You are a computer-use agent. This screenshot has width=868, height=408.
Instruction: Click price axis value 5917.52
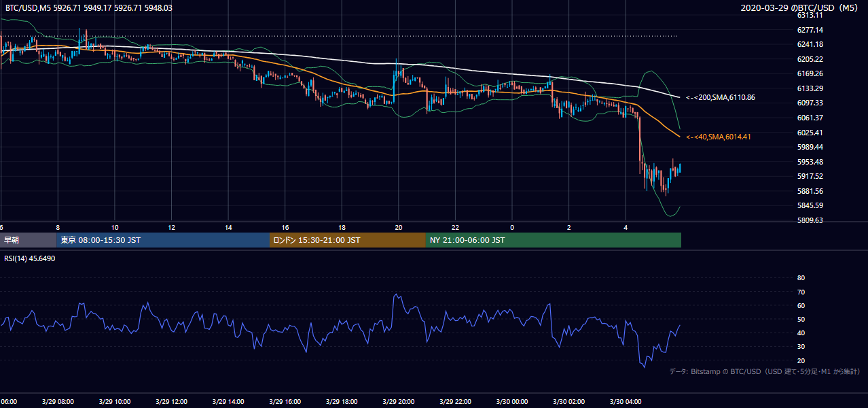point(810,176)
